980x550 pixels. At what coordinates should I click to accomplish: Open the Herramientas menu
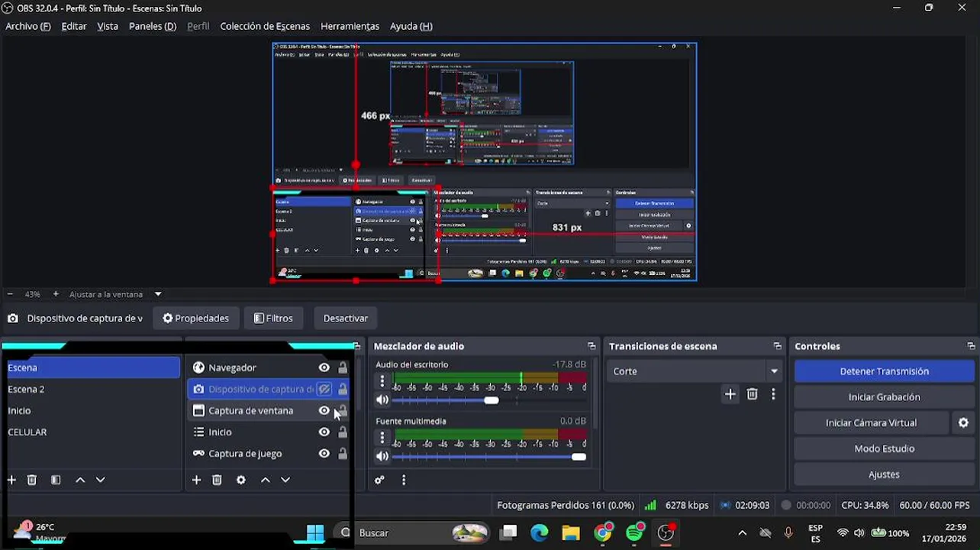pyautogui.click(x=350, y=26)
